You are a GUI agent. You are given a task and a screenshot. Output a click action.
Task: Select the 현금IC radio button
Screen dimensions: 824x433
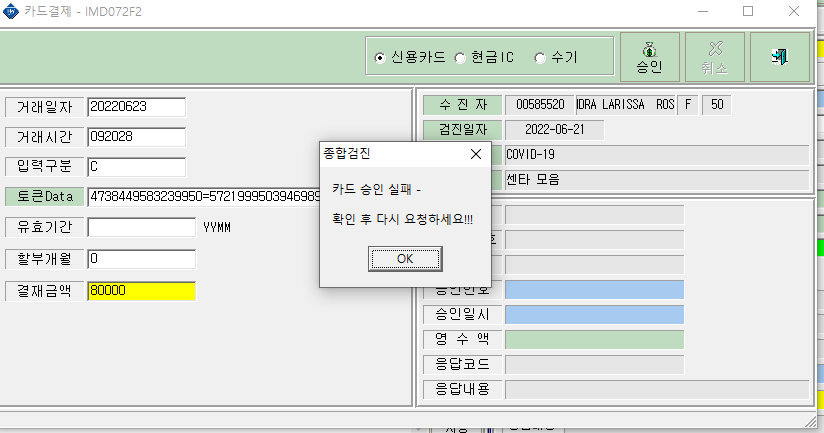pyautogui.click(x=460, y=58)
